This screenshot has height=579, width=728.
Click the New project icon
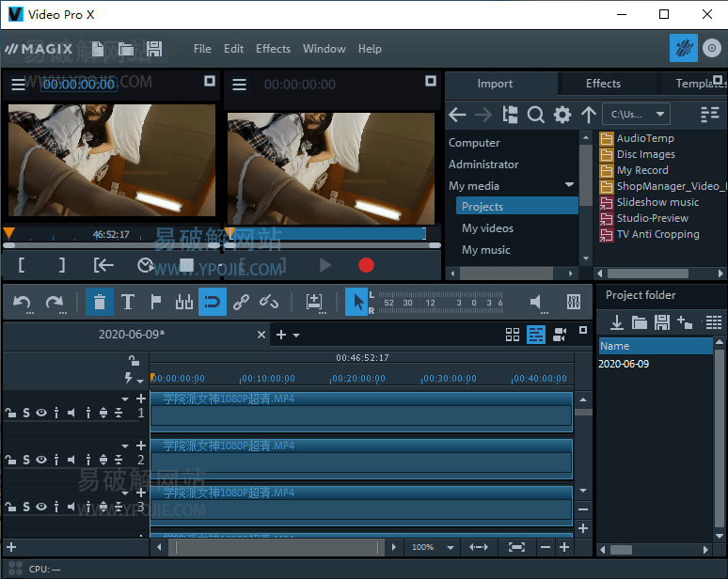98,49
